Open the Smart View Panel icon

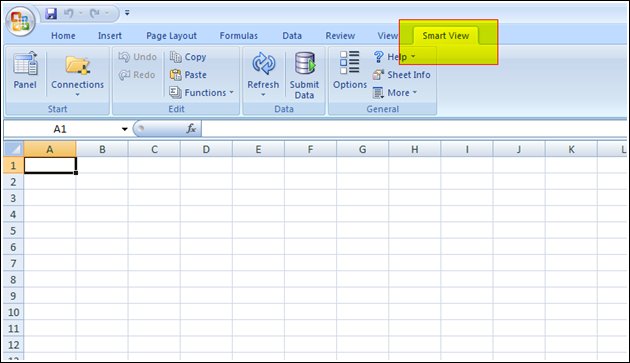tap(25, 64)
